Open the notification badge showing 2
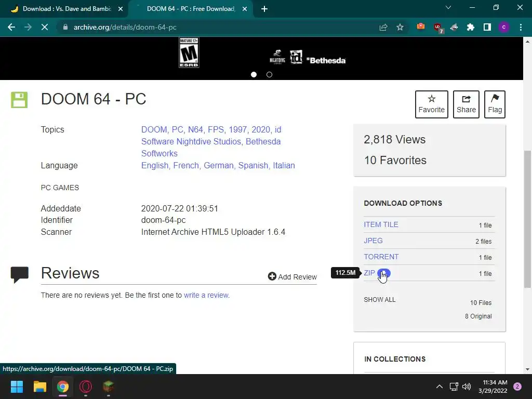 click(517, 387)
